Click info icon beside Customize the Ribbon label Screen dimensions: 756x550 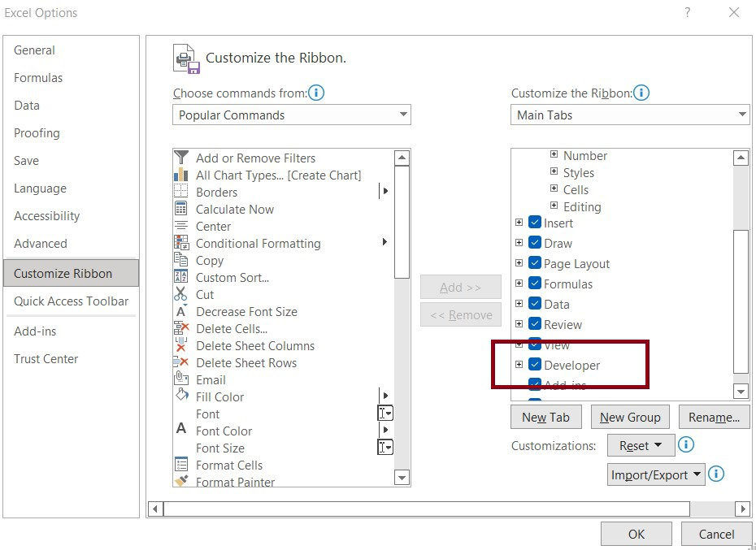[x=641, y=93]
